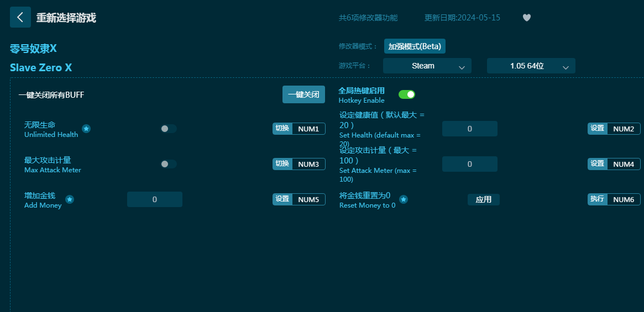Screen dimensions: 644x312
Task: Click star icon beside Unlimited Health
Action: tap(86, 129)
